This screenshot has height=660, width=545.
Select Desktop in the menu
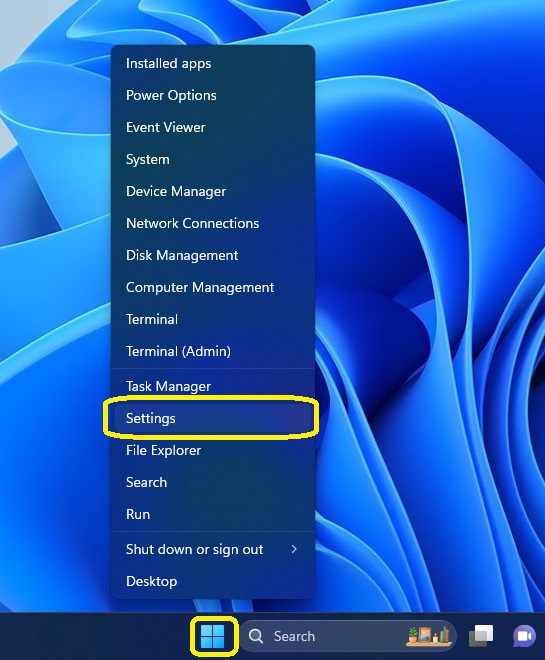[213, 581]
